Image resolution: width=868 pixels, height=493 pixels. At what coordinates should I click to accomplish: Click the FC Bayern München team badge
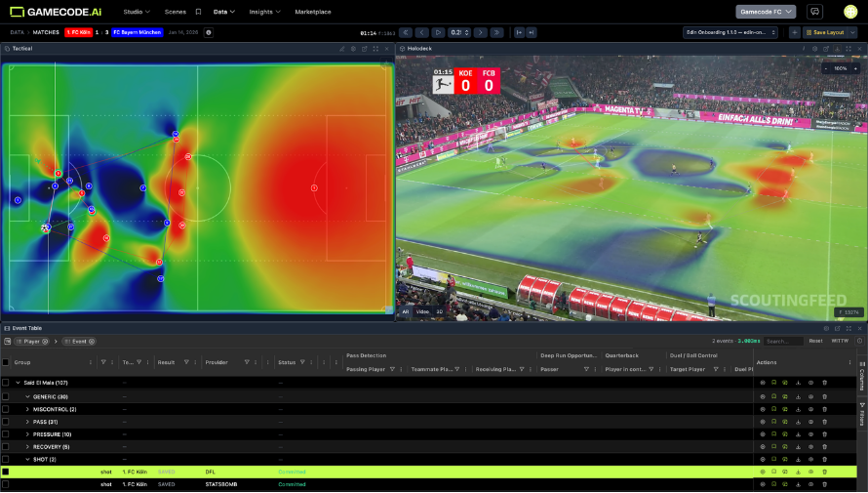pos(138,32)
